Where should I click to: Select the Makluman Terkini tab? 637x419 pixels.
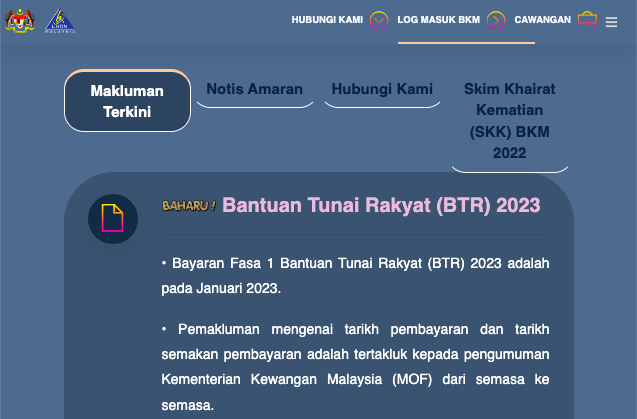(127, 101)
